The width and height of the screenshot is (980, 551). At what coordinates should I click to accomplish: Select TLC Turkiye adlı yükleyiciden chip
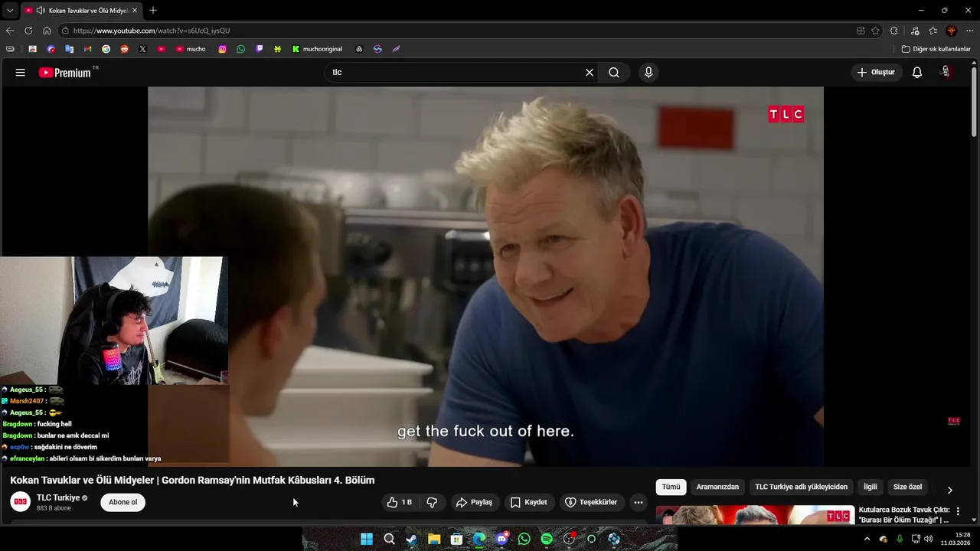(801, 487)
